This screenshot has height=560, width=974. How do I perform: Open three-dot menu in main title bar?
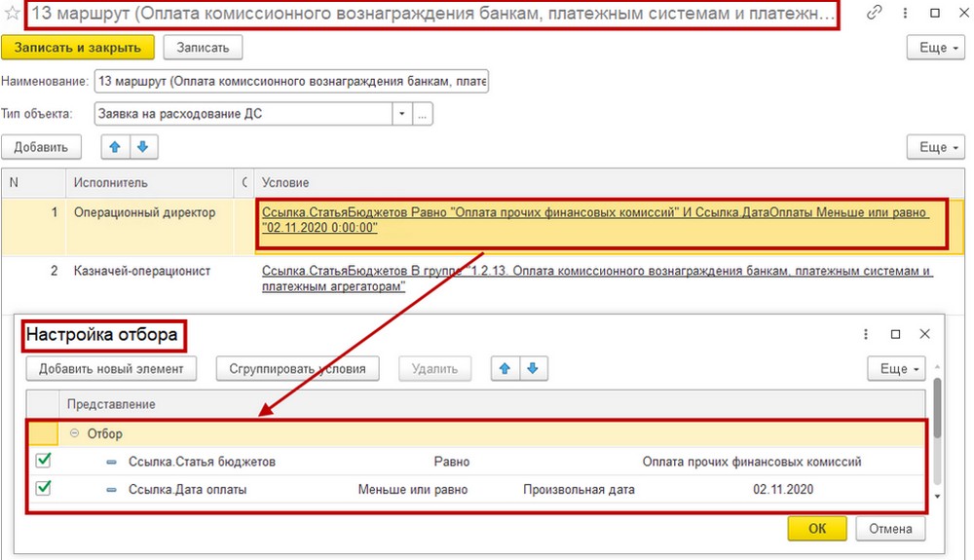[905, 13]
